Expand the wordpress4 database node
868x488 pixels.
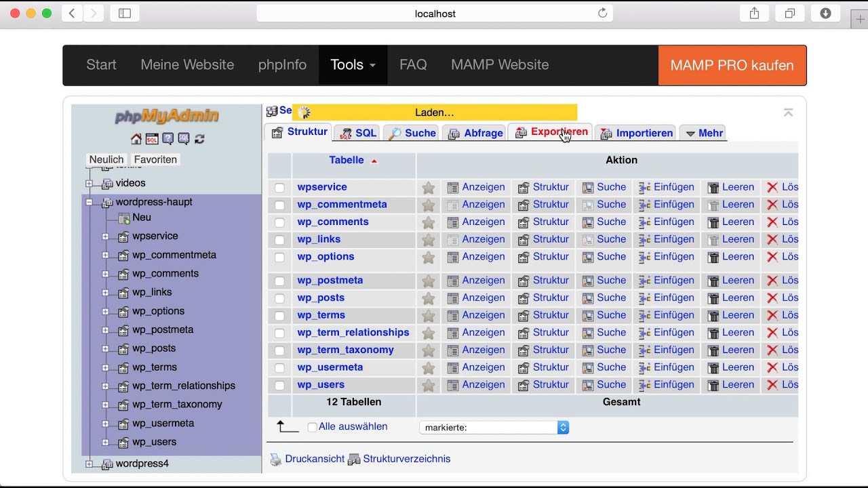[89, 464]
